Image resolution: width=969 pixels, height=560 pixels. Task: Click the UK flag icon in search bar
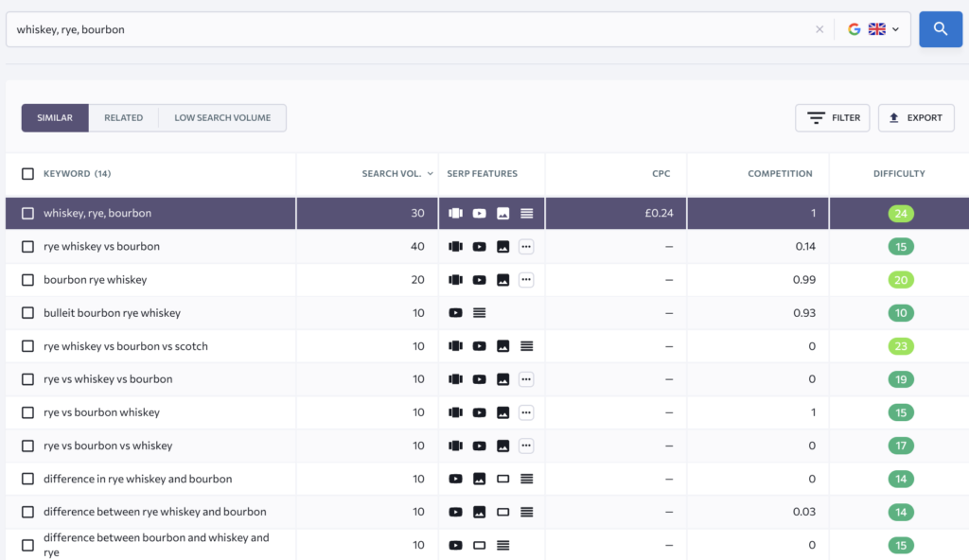tap(876, 29)
